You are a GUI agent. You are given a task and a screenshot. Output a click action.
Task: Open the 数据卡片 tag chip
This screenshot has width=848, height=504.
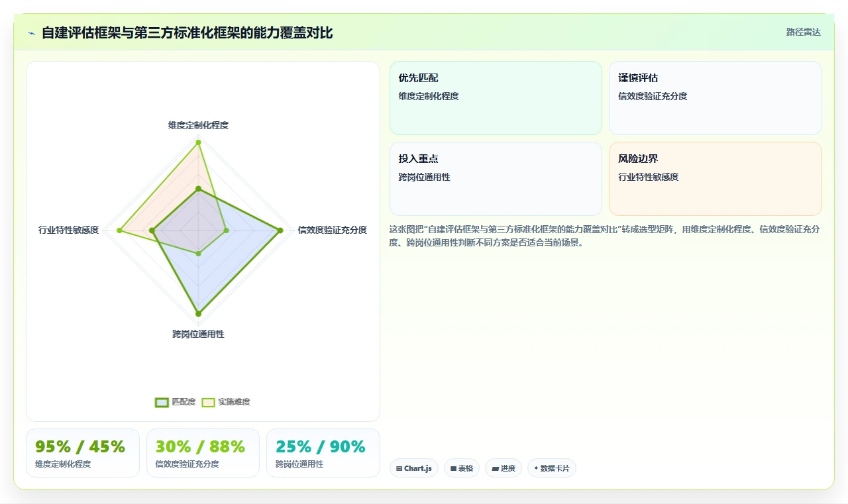click(x=552, y=468)
